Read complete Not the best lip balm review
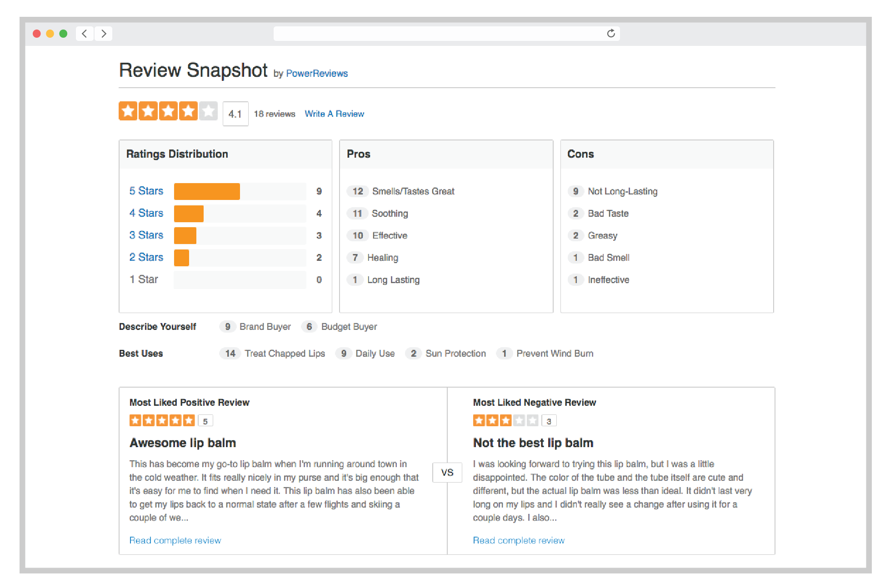 (x=519, y=540)
